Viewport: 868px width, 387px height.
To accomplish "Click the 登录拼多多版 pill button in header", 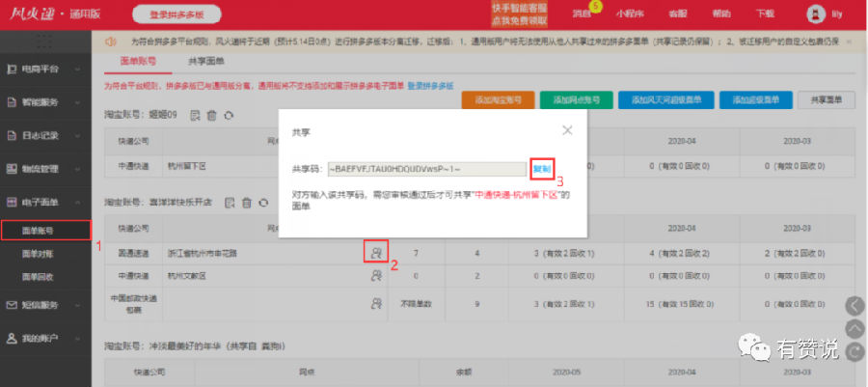I will pyautogui.click(x=176, y=14).
